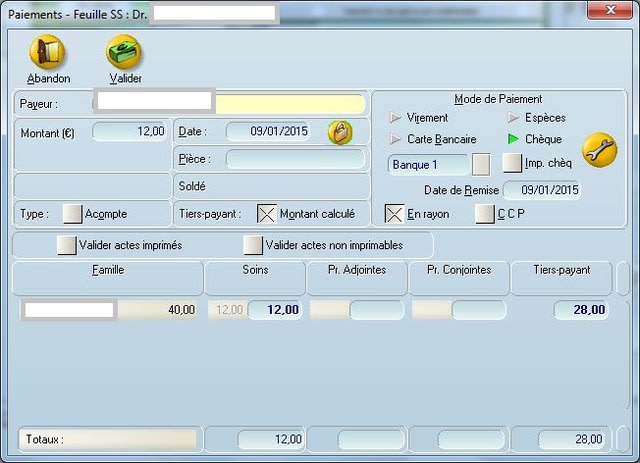Open the Banque 1 dropdown
This screenshot has width=640, height=463.
tap(481, 163)
